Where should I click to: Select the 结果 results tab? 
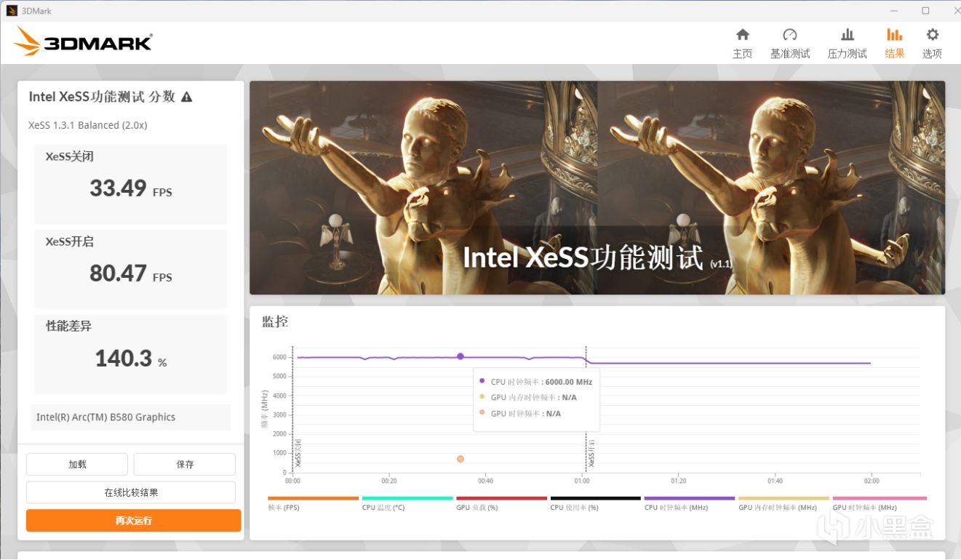[x=895, y=44]
